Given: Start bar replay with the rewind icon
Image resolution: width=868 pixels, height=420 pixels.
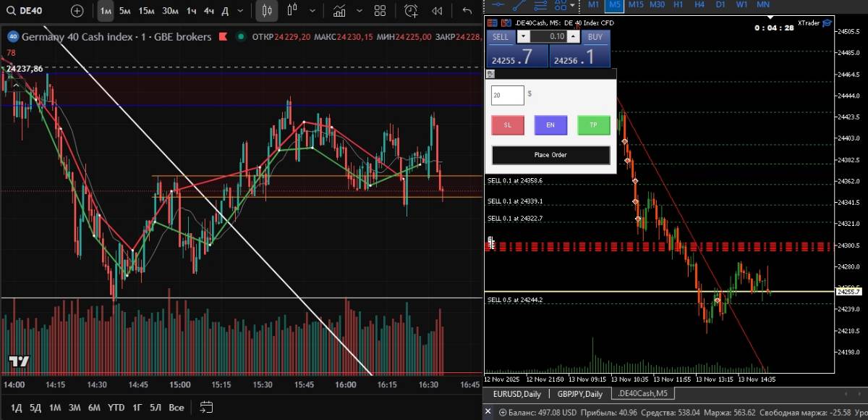Looking at the screenshot, I should click(437, 11).
